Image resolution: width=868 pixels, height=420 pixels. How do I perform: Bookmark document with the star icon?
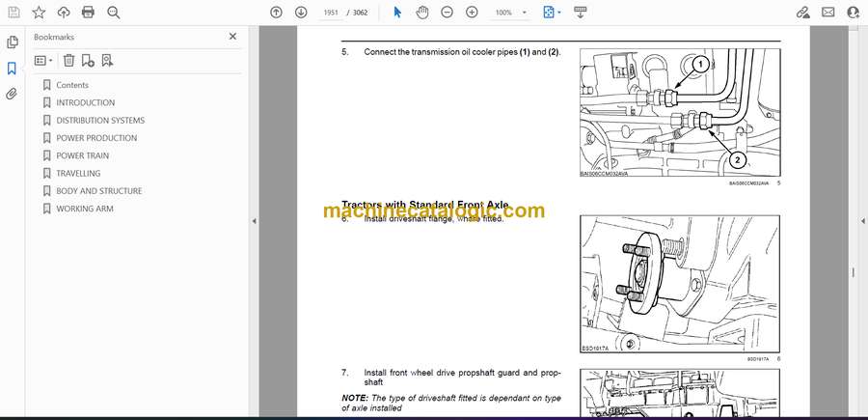[x=39, y=13]
